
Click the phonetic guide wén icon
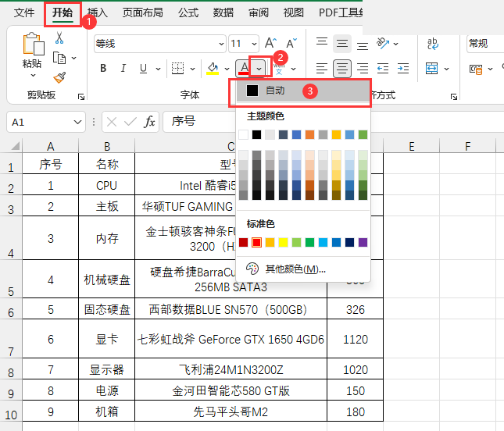tap(279, 69)
